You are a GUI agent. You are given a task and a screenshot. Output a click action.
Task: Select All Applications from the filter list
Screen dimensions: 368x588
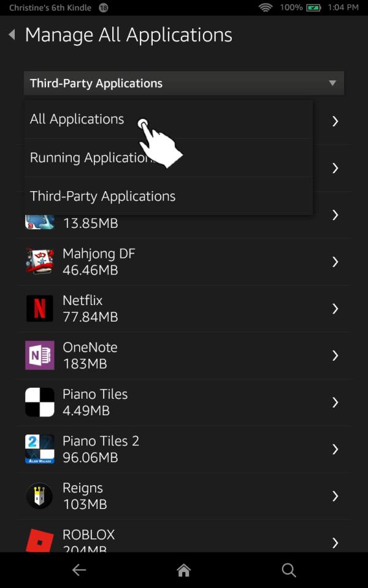pos(77,119)
